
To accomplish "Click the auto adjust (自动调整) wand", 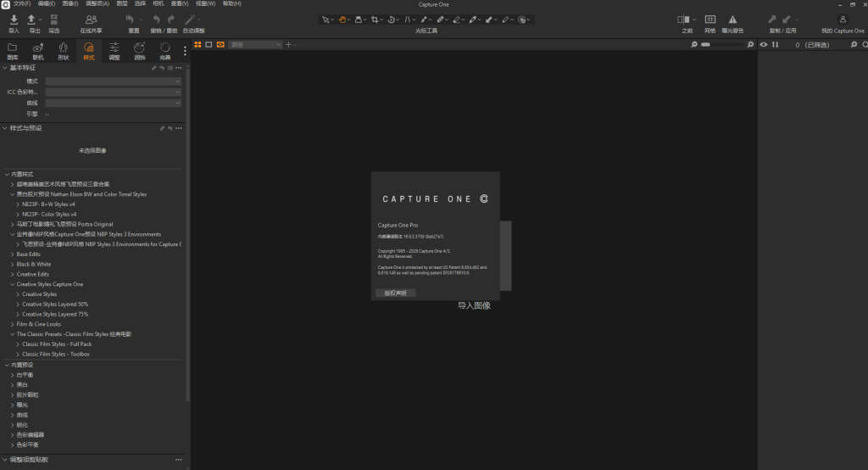I will [x=190, y=20].
